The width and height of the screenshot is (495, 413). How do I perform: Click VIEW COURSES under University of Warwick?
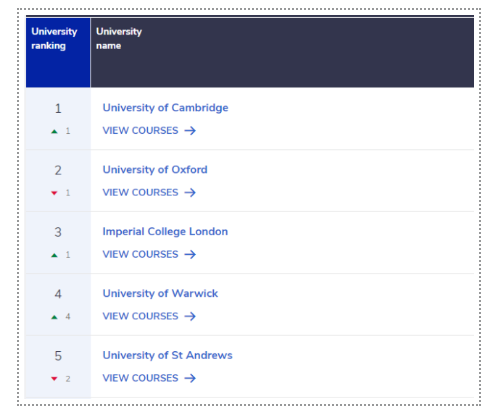pos(149,316)
